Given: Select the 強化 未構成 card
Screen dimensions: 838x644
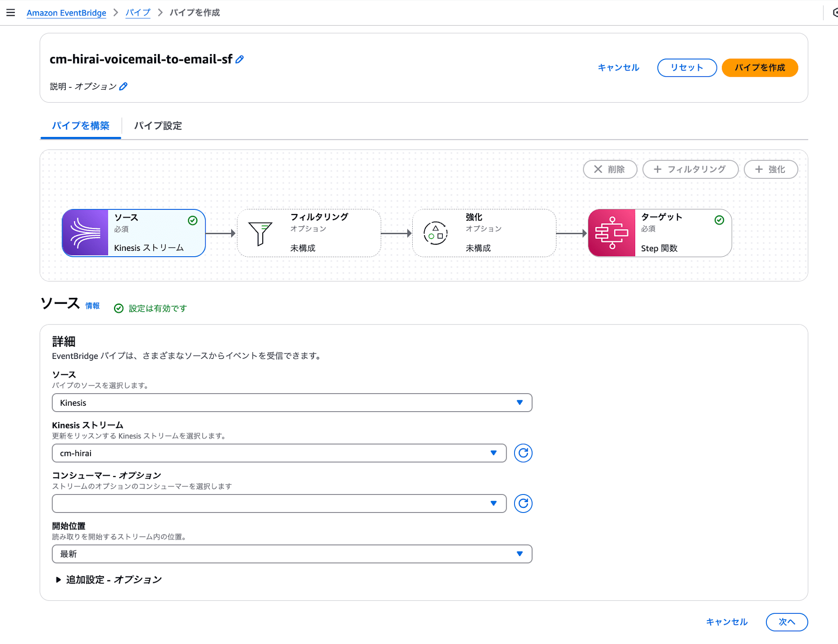Looking at the screenshot, I should (484, 233).
